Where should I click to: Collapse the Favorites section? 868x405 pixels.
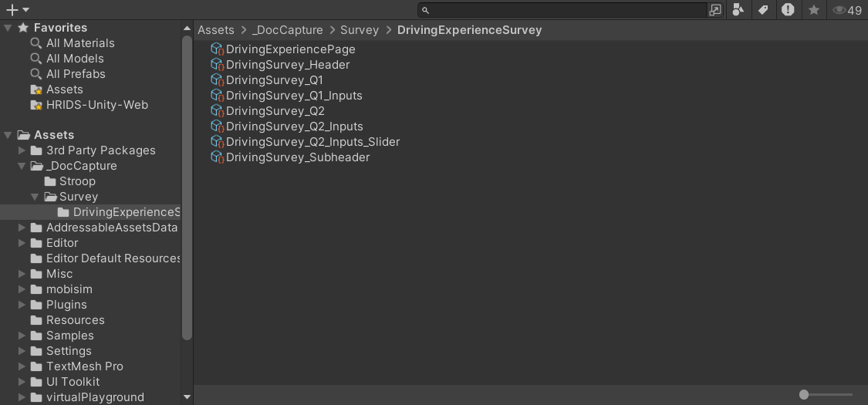[8, 28]
